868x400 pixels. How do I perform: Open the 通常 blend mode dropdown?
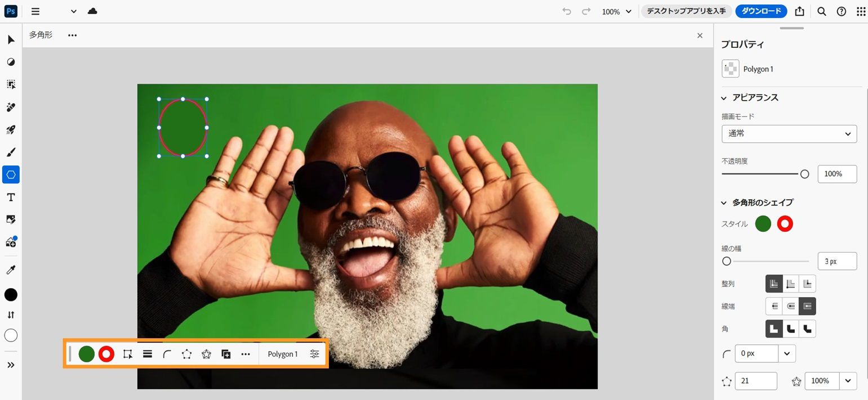[789, 134]
